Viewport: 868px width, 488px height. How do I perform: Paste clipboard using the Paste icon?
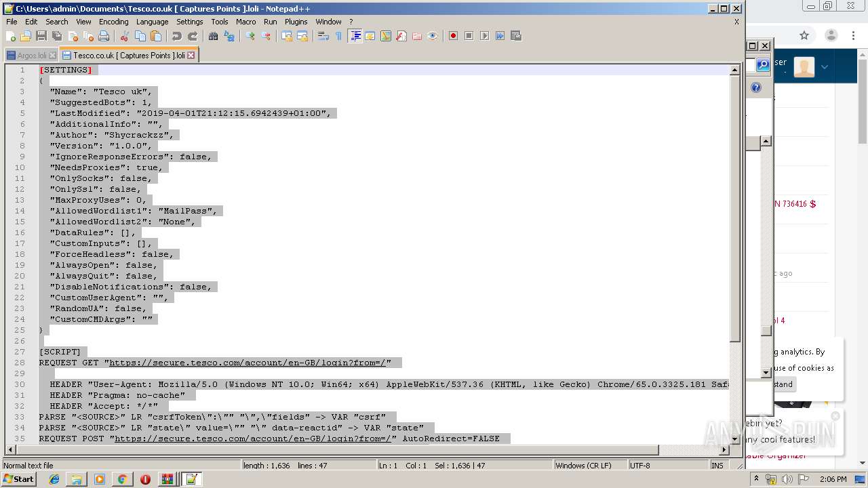[156, 36]
